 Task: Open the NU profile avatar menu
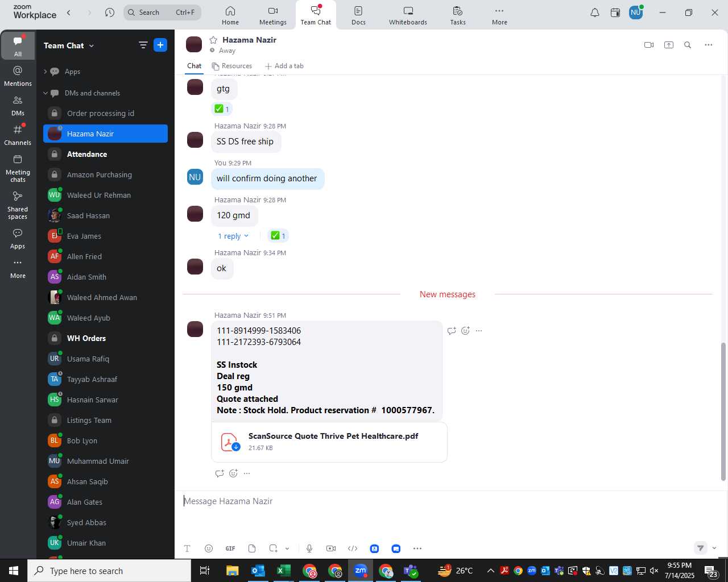point(636,13)
